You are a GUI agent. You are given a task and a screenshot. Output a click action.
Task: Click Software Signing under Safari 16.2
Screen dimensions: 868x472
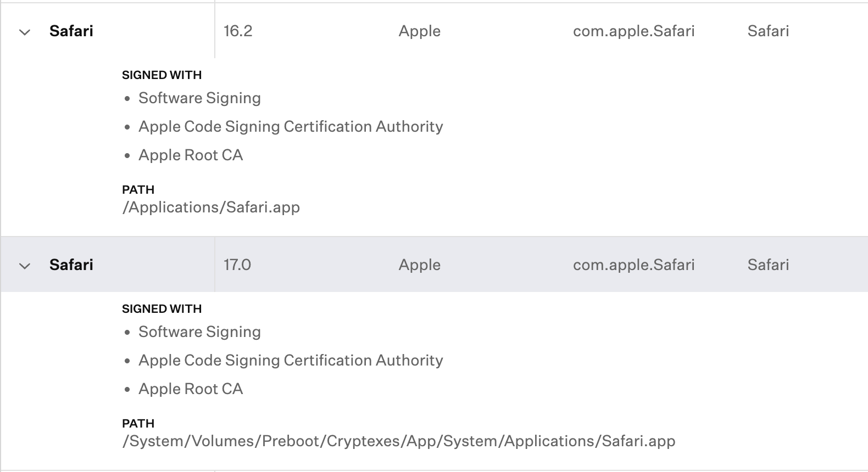coord(199,98)
